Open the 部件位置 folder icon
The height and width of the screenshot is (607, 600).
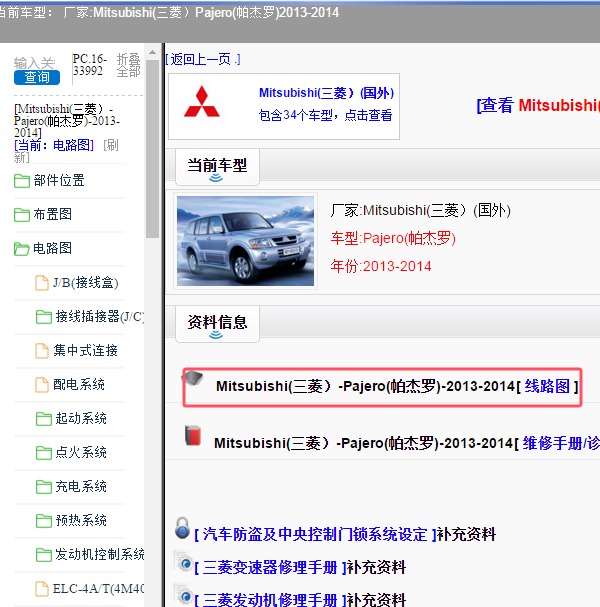click(22, 181)
